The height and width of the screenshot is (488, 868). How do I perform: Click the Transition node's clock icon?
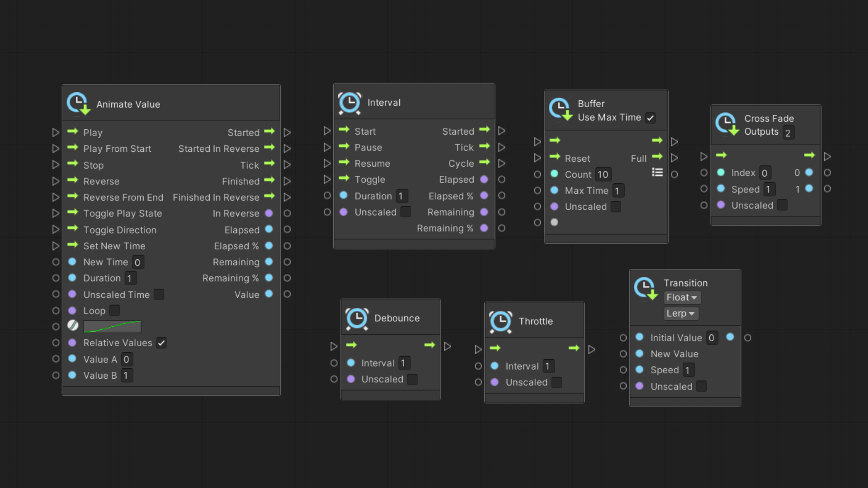click(x=646, y=287)
